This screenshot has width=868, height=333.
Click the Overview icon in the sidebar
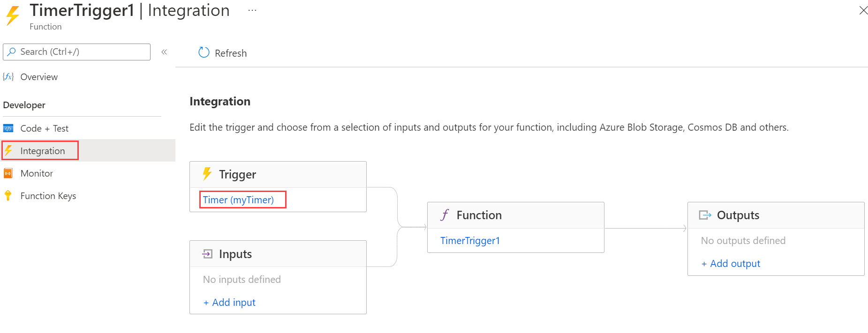(8, 76)
